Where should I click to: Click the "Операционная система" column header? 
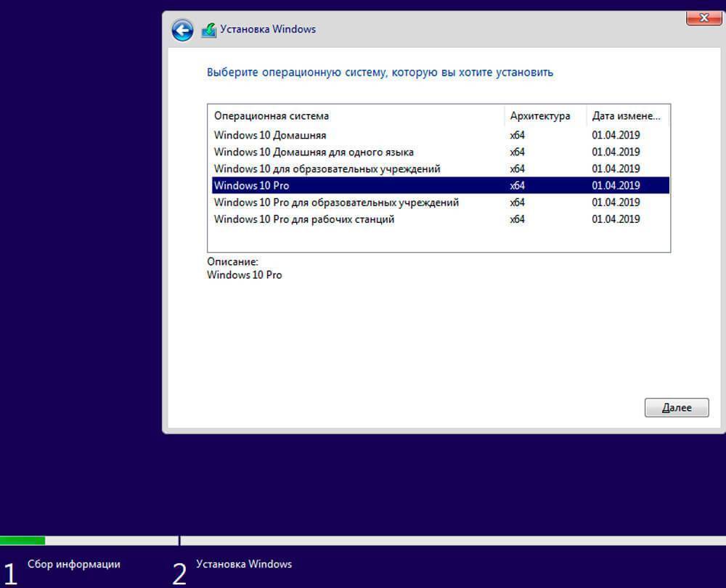tap(272, 116)
